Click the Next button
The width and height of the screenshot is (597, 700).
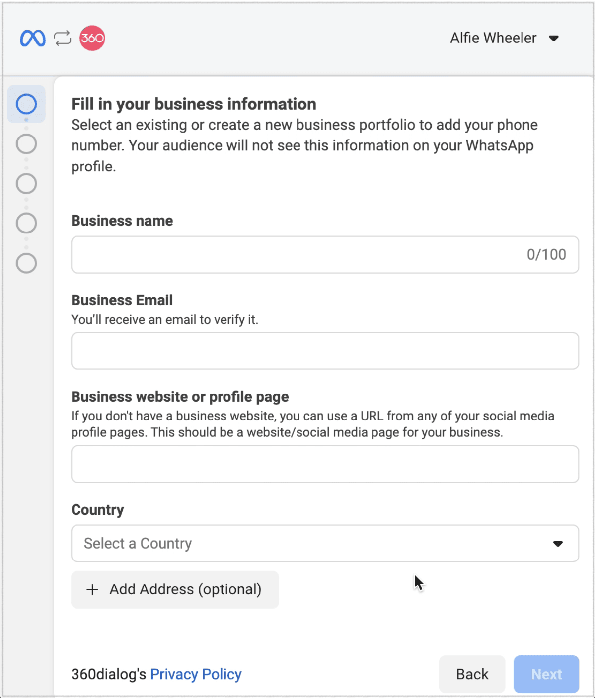546,674
